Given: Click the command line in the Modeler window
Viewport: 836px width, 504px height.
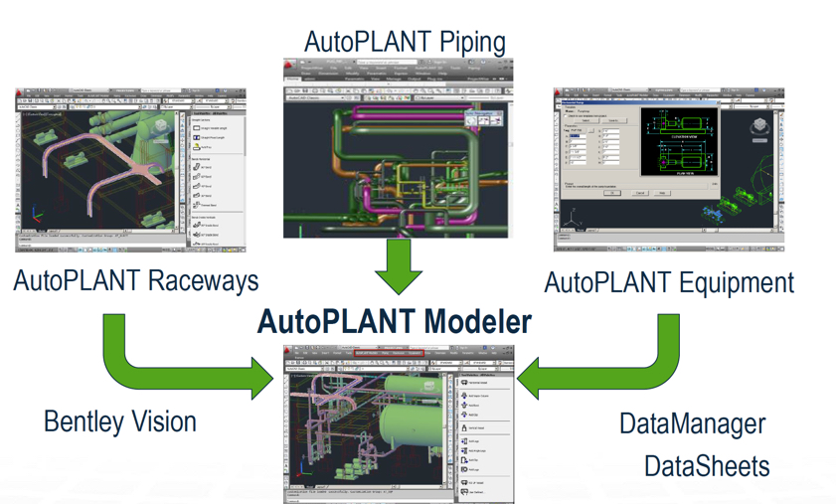Looking at the screenshot, I should [x=368, y=501].
